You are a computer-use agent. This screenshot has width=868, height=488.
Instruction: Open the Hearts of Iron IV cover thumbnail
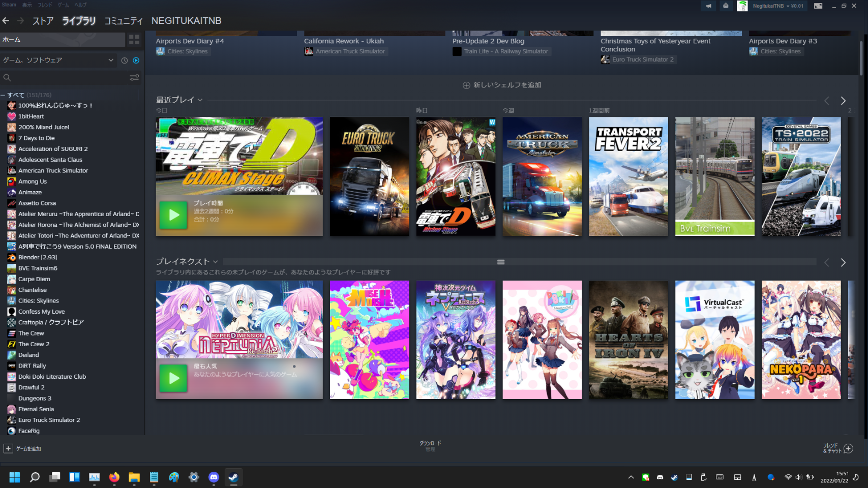click(x=628, y=340)
